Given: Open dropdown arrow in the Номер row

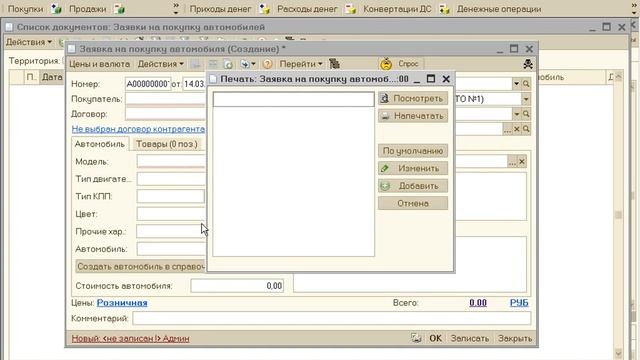Looking at the screenshot, I should pos(516,84).
